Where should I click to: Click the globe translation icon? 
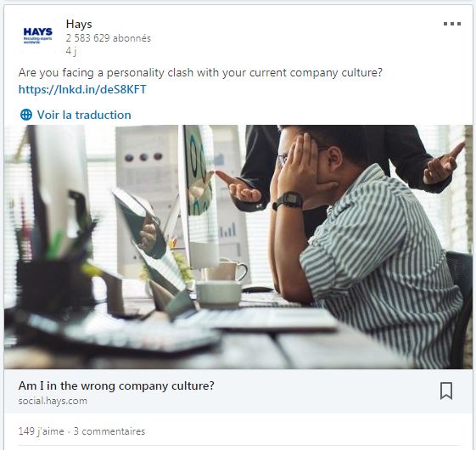tap(26, 115)
